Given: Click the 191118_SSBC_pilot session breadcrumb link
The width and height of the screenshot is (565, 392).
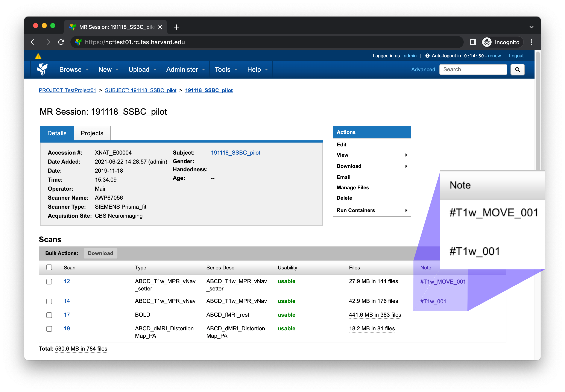Looking at the screenshot, I should click(x=209, y=90).
